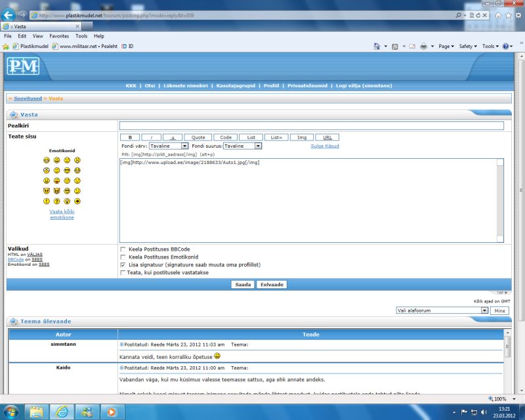Toggle the Lisa signatuur checkbox
This screenshot has width=525, height=420.
tap(123, 264)
